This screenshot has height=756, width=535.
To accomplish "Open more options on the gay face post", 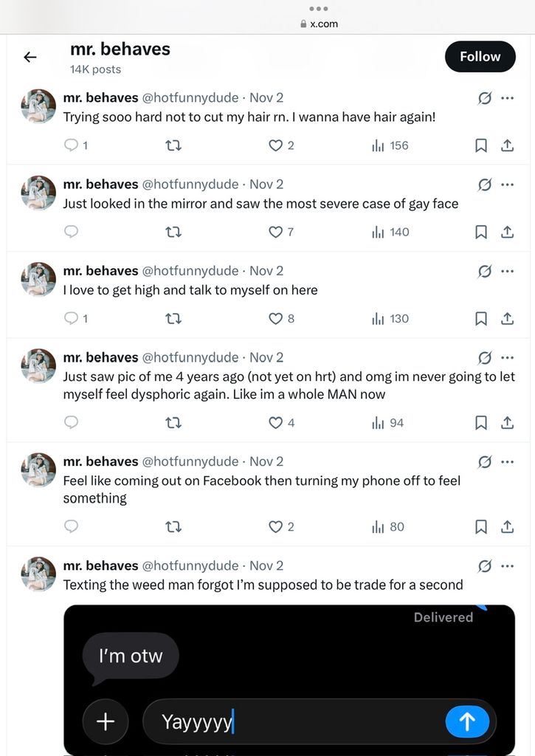I will pos(508,185).
